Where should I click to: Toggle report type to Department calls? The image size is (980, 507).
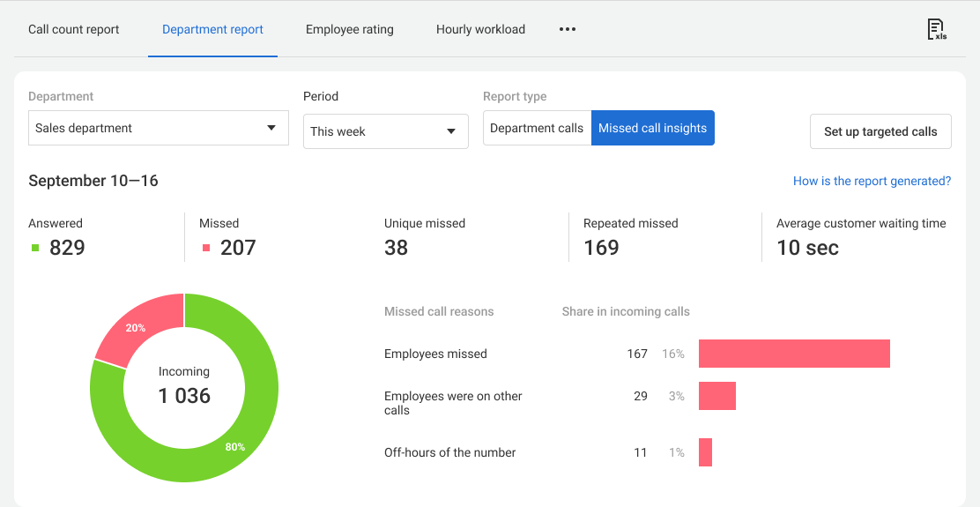click(x=537, y=128)
